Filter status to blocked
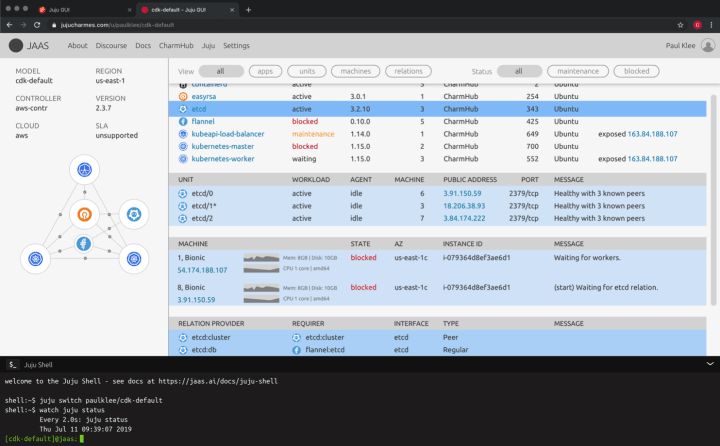This screenshot has width=720, height=446. (x=636, y=71)
